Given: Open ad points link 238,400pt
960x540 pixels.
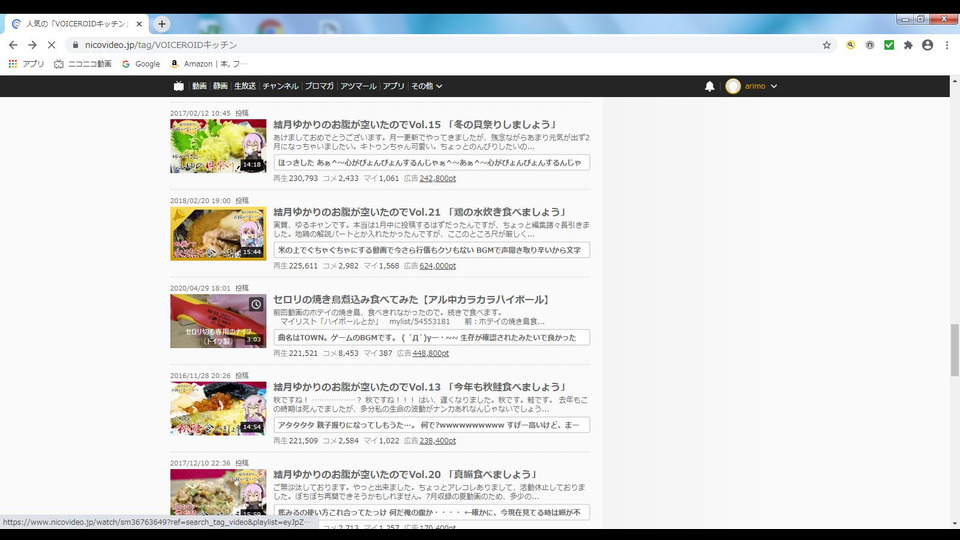Looking at the screenshot, I should (x=438, y=441).
